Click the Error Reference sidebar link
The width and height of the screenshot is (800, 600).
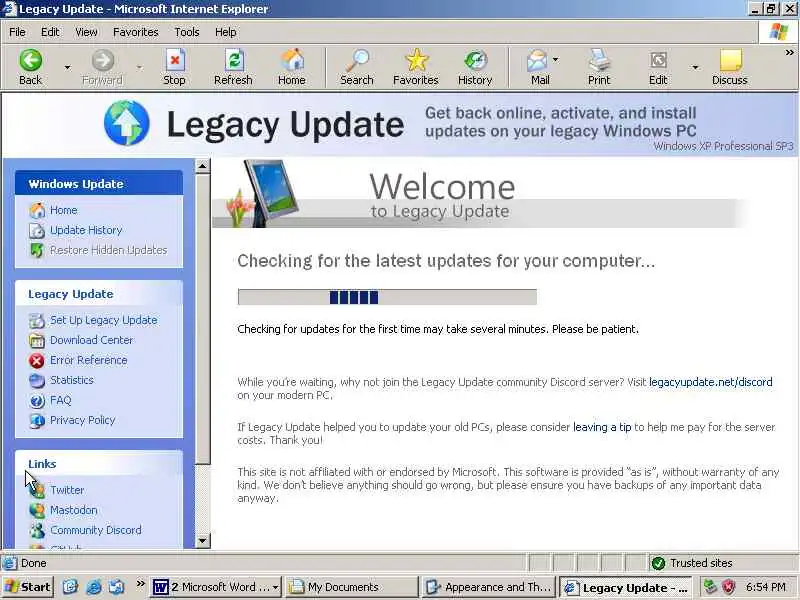click(89, 361)
